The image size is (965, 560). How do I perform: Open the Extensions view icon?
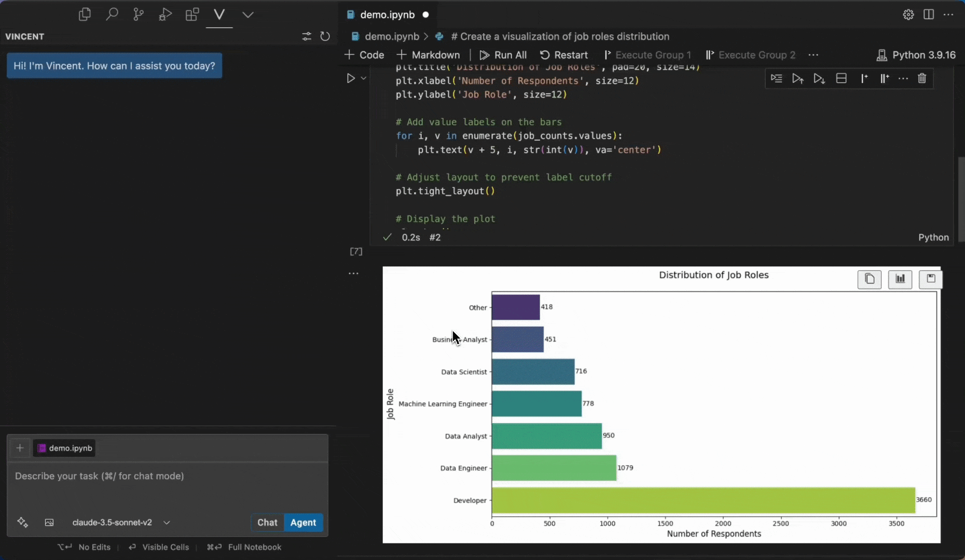click(192, 15)
